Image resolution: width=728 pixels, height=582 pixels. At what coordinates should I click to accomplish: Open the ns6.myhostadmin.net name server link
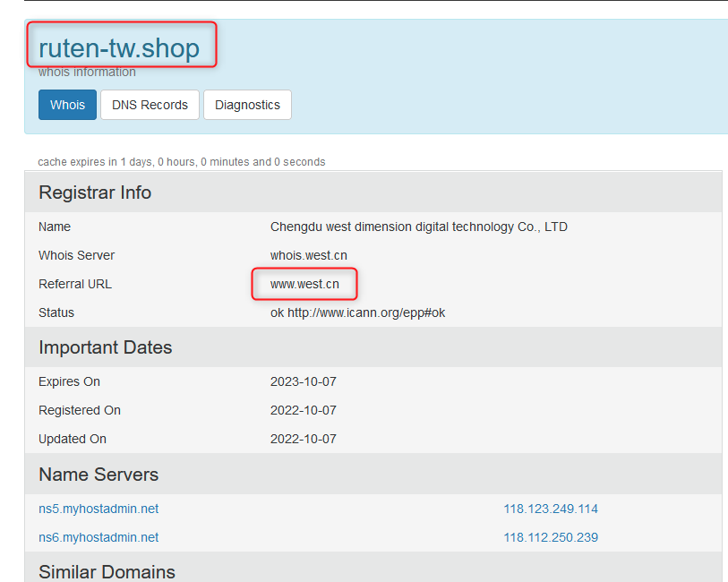[98, 537]
